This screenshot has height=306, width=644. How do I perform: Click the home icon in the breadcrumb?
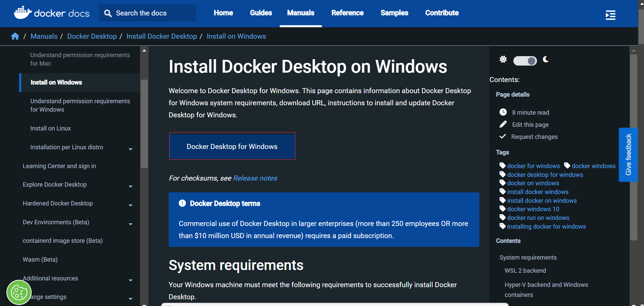15,36
